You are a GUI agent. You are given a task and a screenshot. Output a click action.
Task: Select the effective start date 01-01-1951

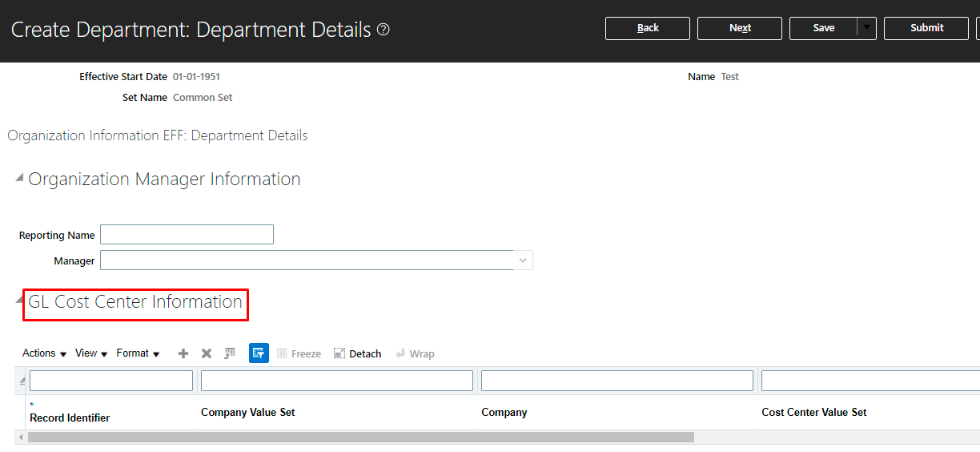[x=196, y=76]
